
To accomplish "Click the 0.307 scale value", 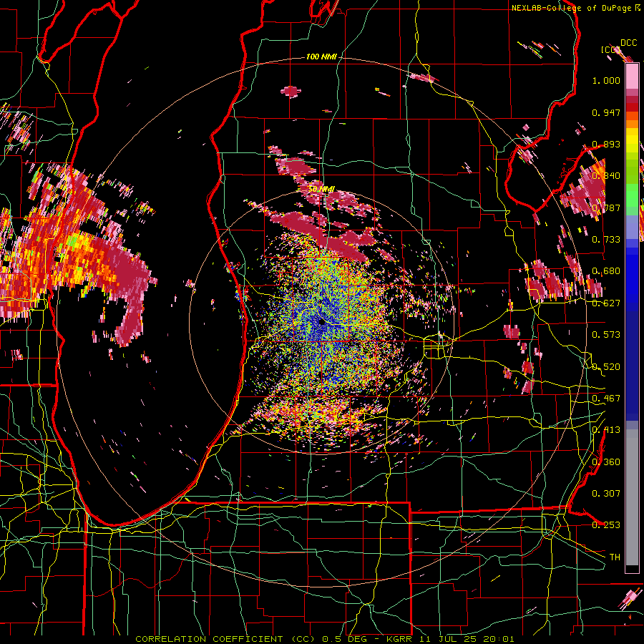I will click(x=606, y=494).
